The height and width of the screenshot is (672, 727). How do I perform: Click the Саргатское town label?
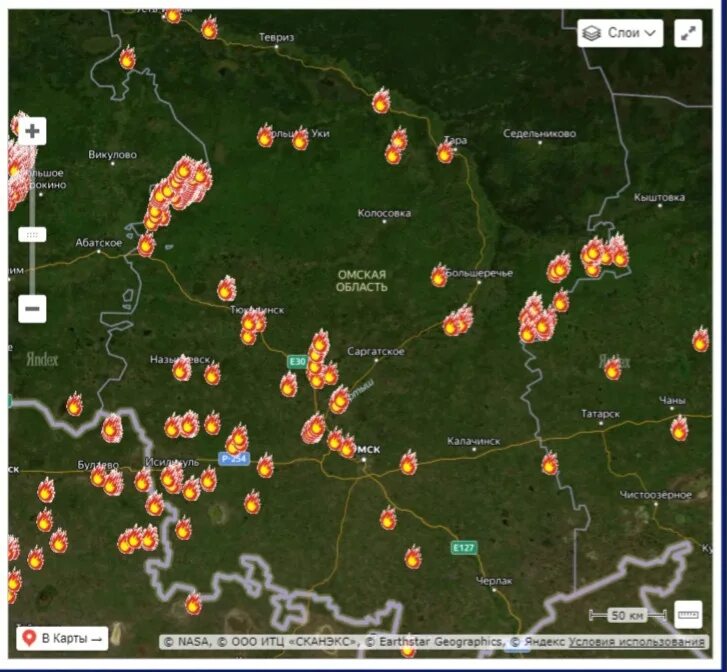point(376,352)
